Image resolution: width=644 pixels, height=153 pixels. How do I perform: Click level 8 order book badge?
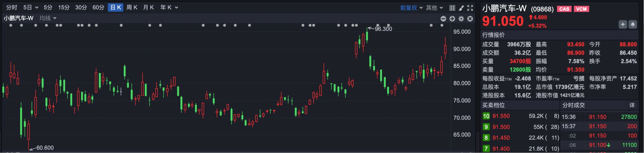coord(486,138)
